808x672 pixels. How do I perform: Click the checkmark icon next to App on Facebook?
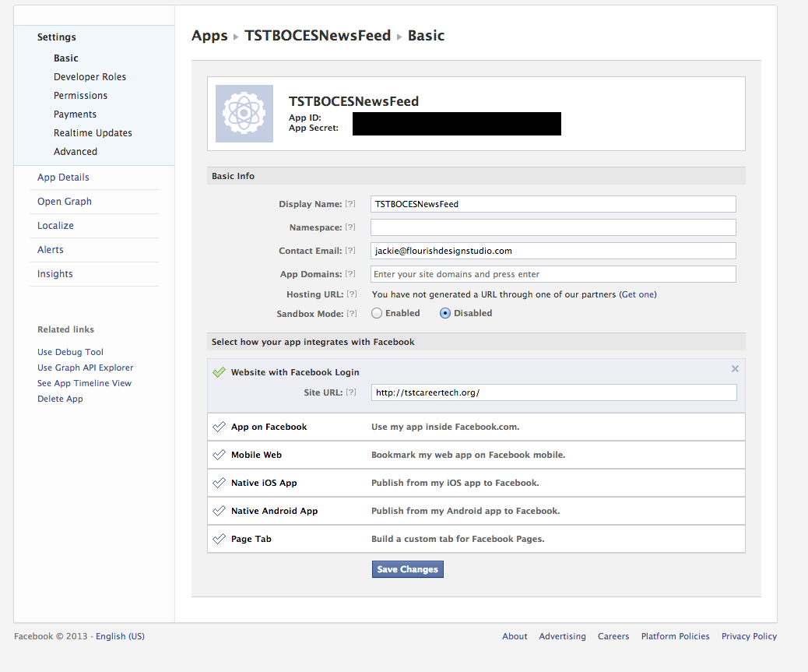point(219,427)
